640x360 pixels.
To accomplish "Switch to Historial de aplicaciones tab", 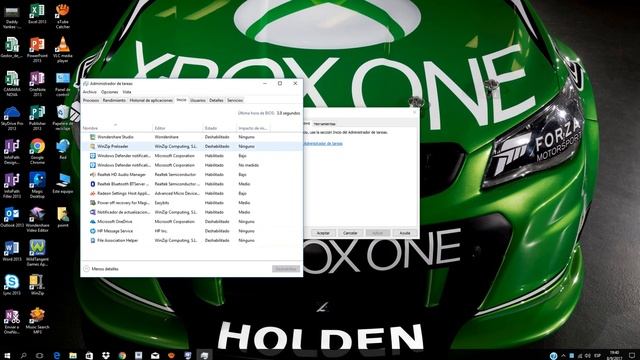I will (151, 100).
